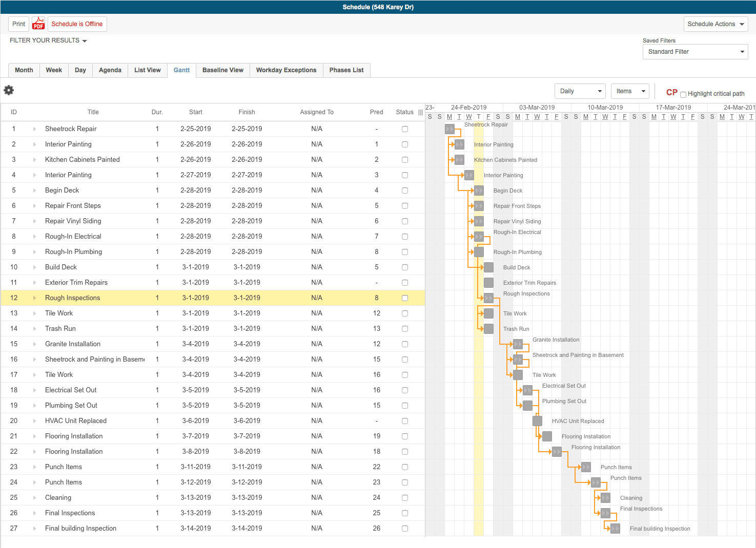The image size is (756, 548).
Task: Click the Schedule is Offline button
Action: (77, 24)
